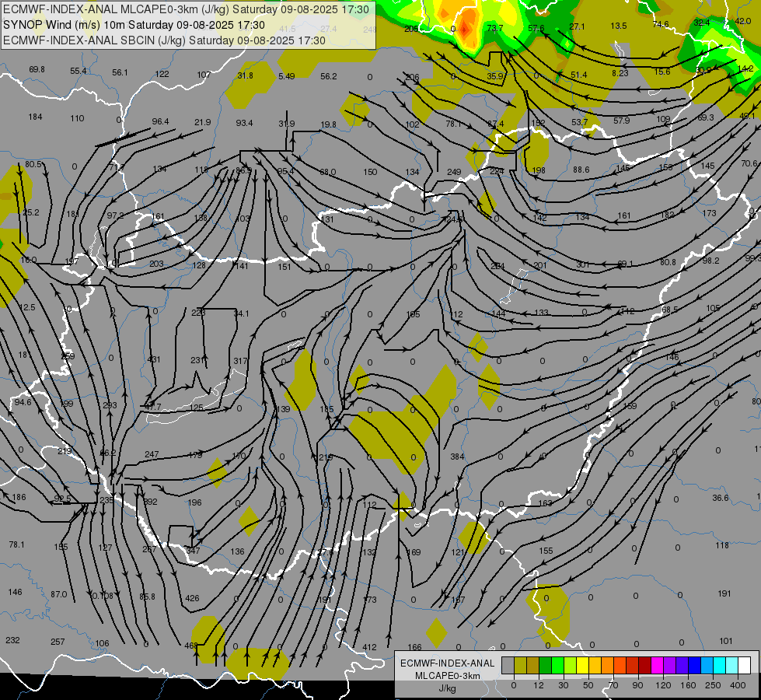Image resolution: width=761 pixels, height=700 pixels.
Task: Click the map value 19.8
Action: point(329,124)
